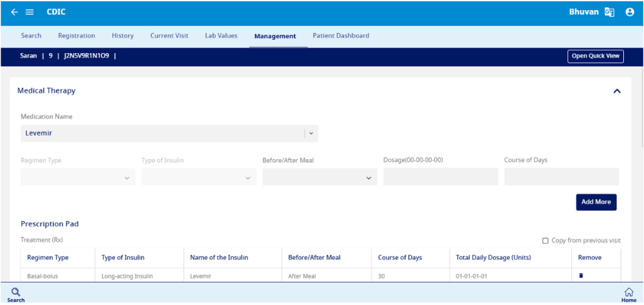
Task: Click the Levemir cell in prescription table
Action: (x=200, y=276)
